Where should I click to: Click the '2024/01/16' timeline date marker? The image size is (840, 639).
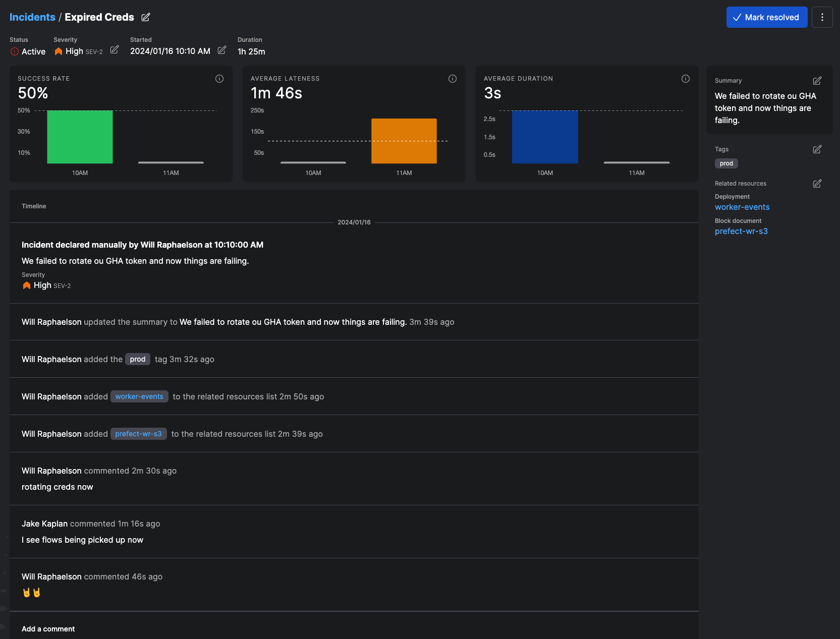354,222
